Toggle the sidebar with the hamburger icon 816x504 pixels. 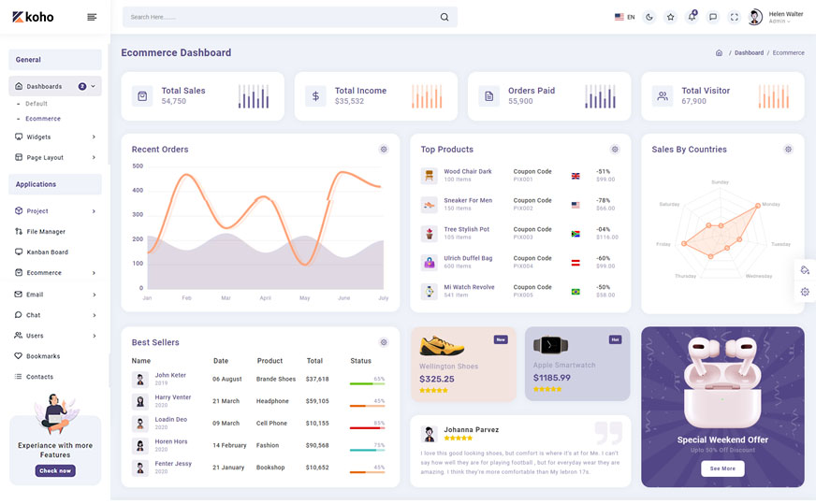pos(92,17)
